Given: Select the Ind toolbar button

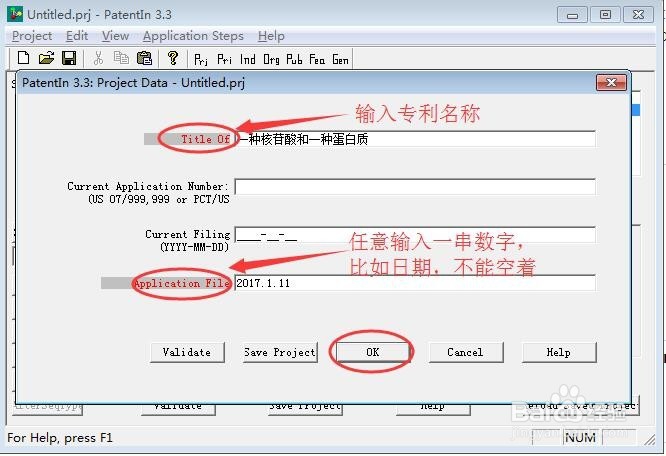Looking at the screenshot, I should 248,59.
